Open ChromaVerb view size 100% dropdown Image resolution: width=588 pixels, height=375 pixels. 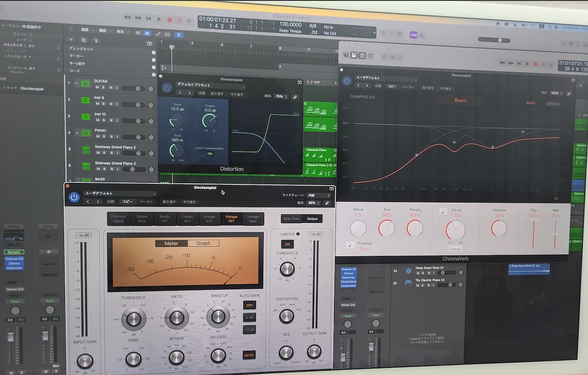[555, 93]
